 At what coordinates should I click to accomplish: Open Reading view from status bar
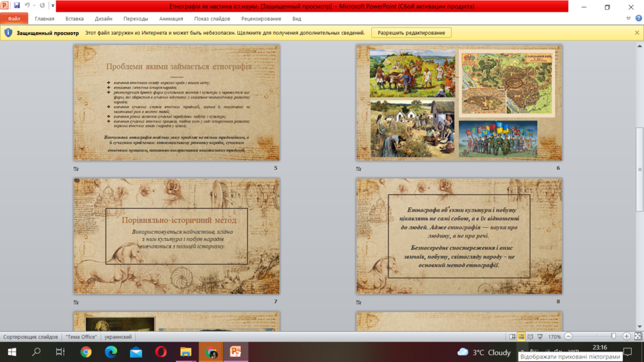[530, 337]
